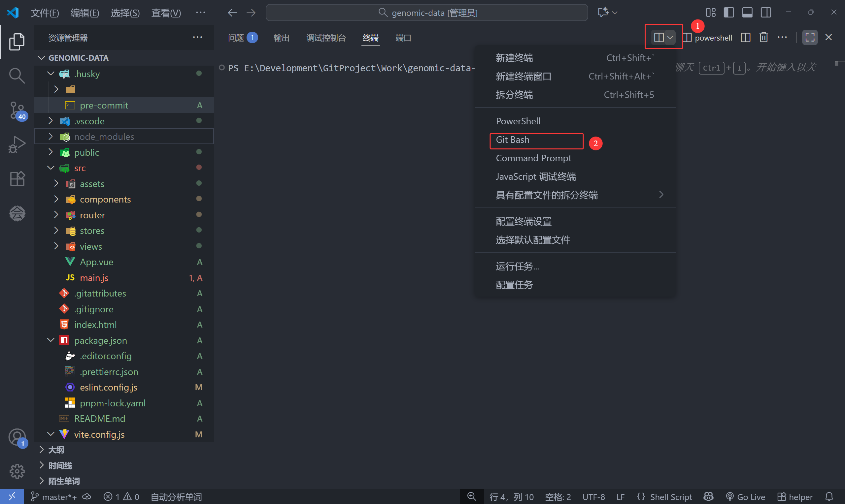Open the Manage settings gear
The height and width of the screenshot is (504, 845).
[x=17, y=471]
